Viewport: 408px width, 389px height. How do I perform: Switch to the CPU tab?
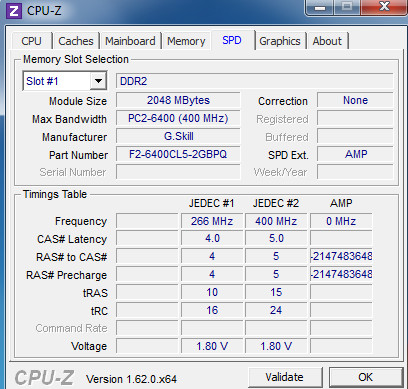31,41
